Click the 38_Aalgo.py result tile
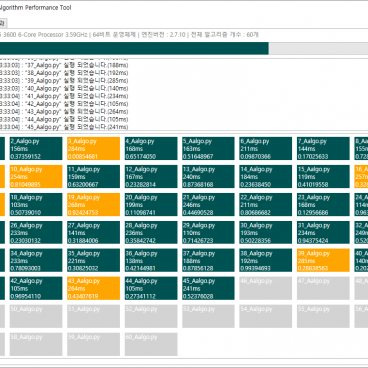368x368 pixels. tap(266, 260)
